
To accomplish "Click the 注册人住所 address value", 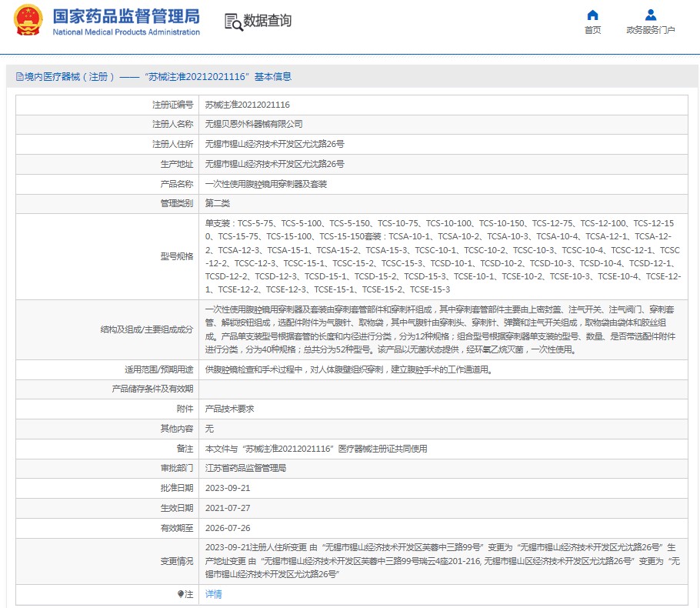I will coord(275,144).
